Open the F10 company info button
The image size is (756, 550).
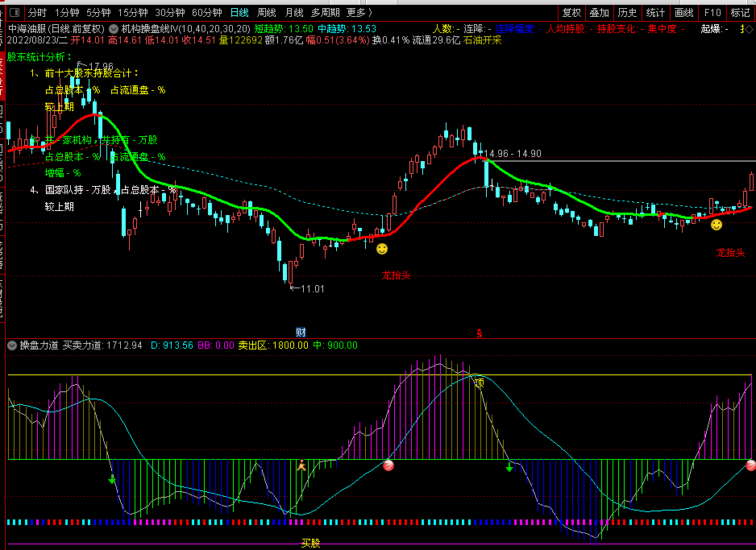pos(712,13)
